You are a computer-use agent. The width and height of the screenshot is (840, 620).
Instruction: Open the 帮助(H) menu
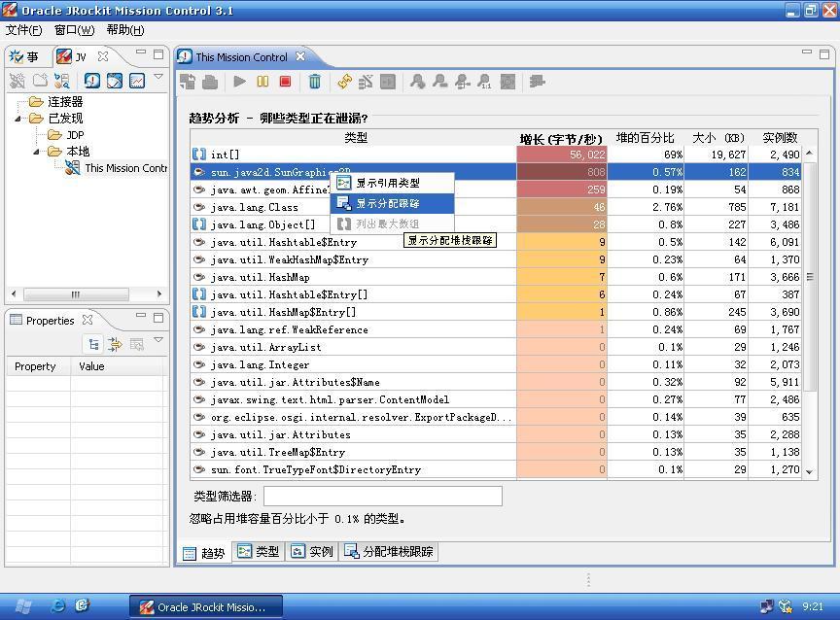(124, 30)
